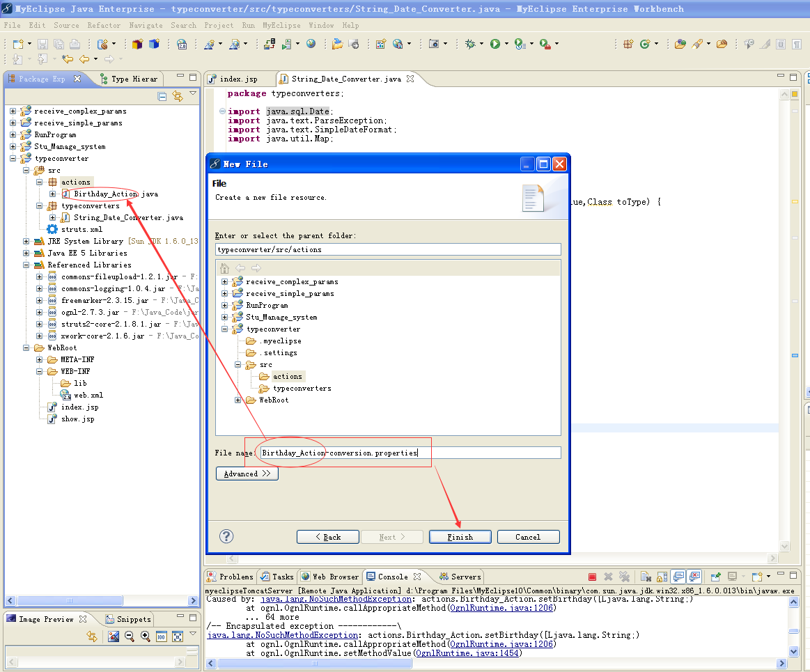Open the MyEclipse menu

281,25
